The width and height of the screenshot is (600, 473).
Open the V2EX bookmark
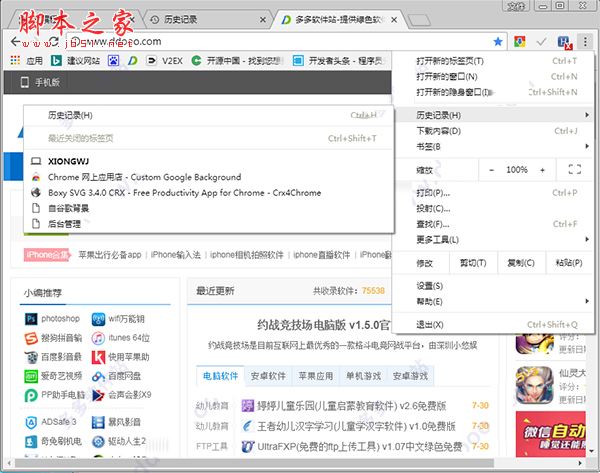tap(165, 60)
